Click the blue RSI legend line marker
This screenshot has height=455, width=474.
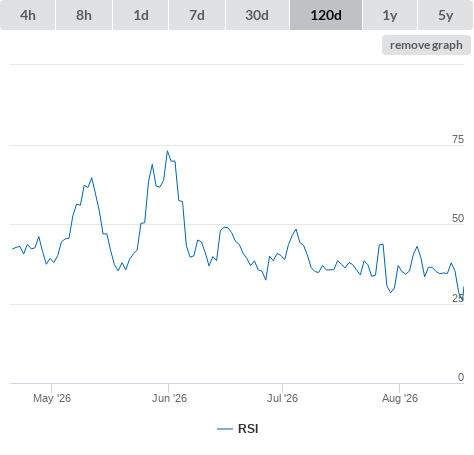225,429
